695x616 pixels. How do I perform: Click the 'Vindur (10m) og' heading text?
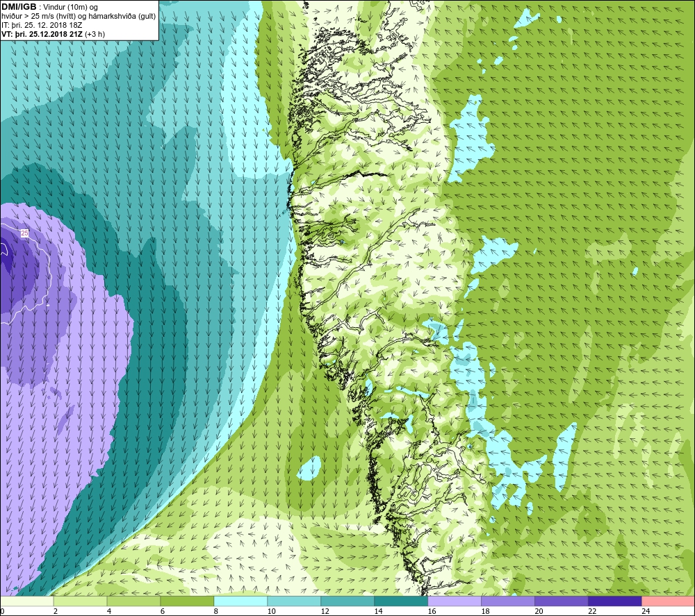(72, 7)
